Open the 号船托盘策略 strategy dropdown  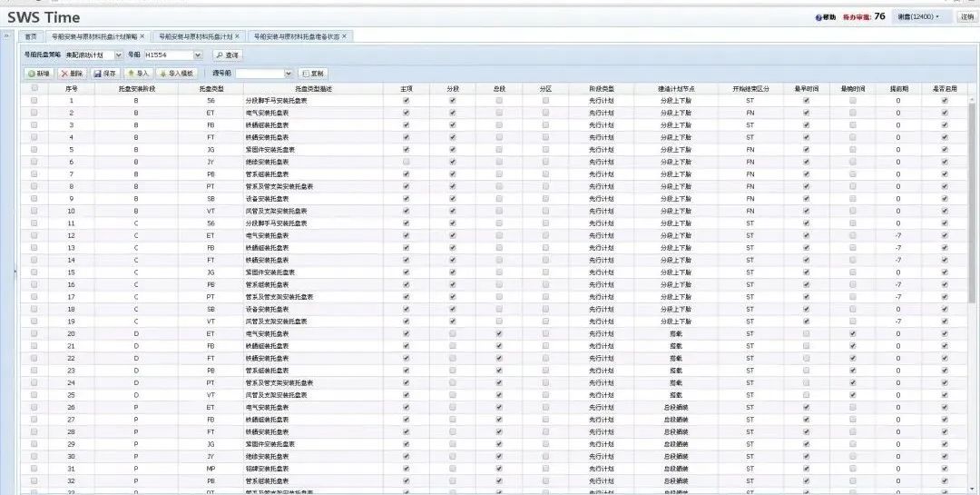click(119, 55)
